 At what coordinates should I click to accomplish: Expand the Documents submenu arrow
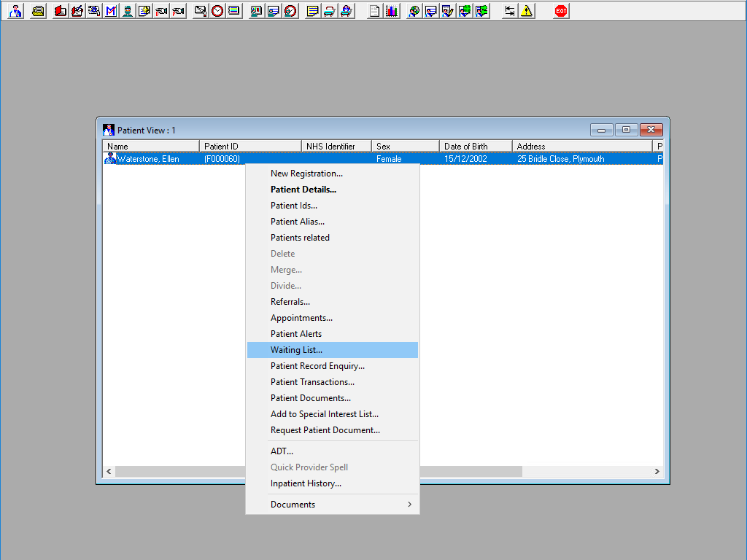(410, 505)
